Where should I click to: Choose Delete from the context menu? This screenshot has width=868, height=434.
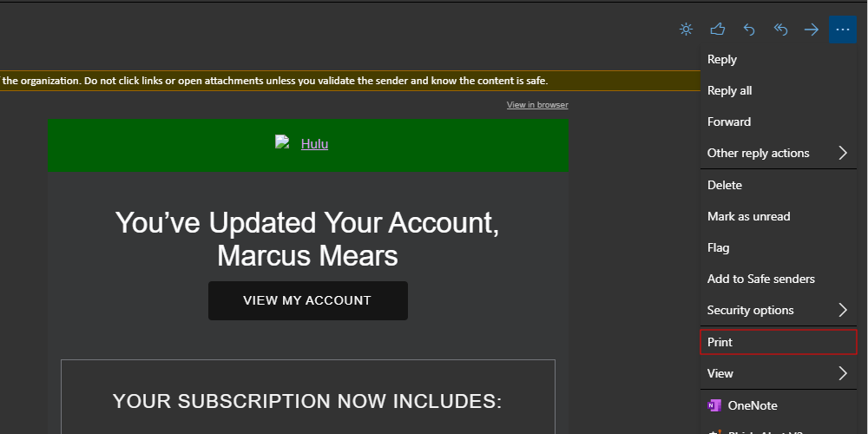click(725, 185)
